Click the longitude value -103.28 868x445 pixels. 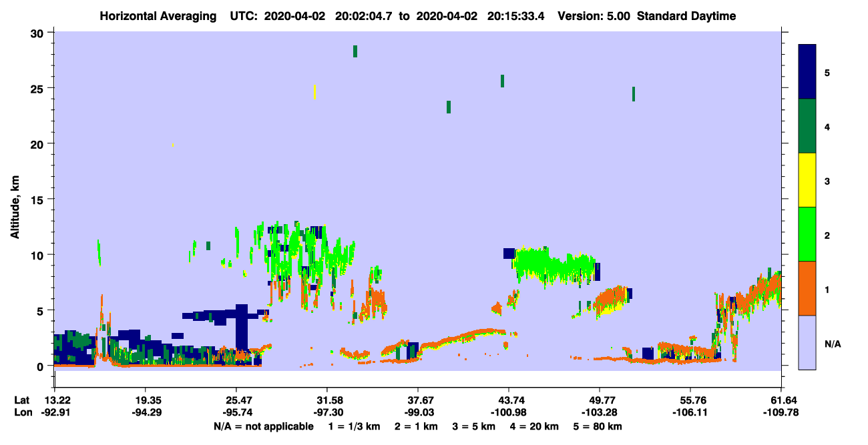pyautogui.click(x=600, y=412)
